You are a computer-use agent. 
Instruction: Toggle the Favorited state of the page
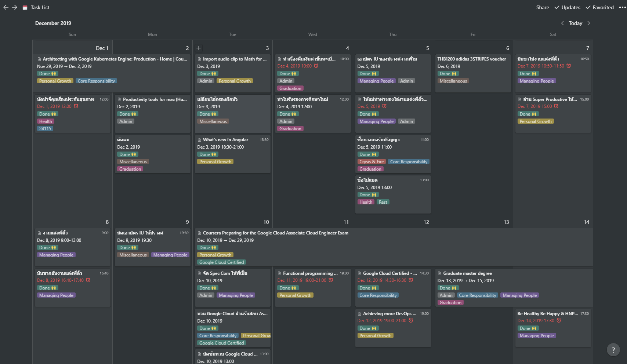[x=599, y=7]
